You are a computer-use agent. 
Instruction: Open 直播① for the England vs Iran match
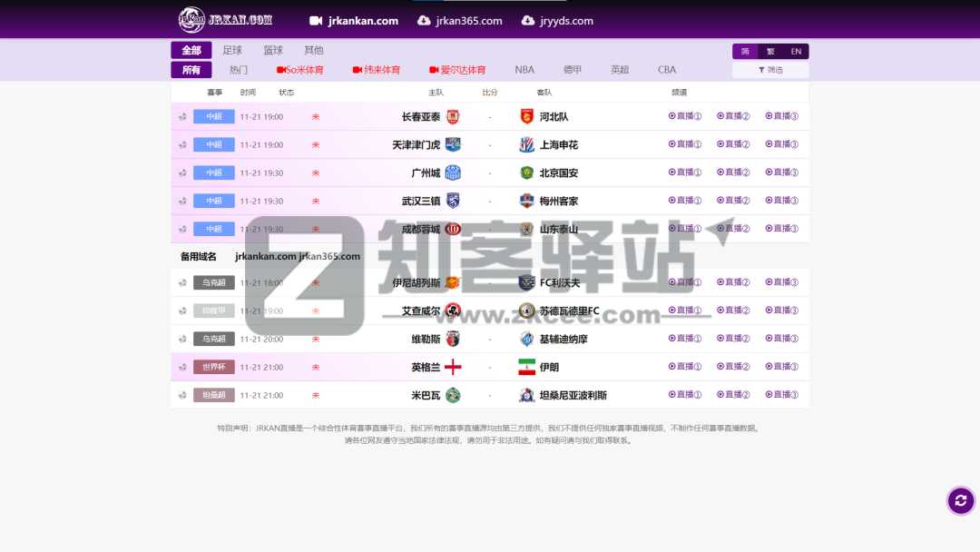(685, 367)
